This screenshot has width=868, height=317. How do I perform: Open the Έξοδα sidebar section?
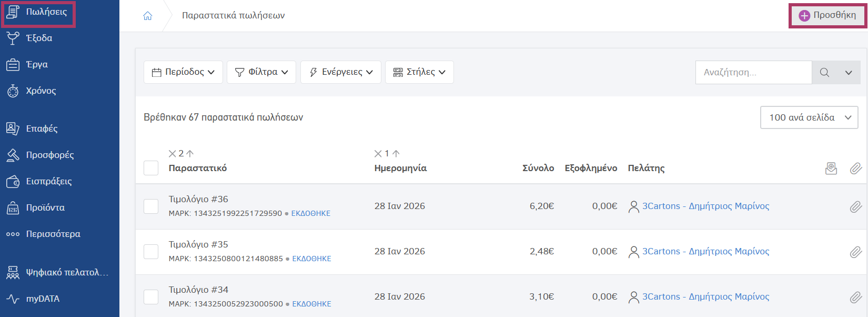(38, 38)
